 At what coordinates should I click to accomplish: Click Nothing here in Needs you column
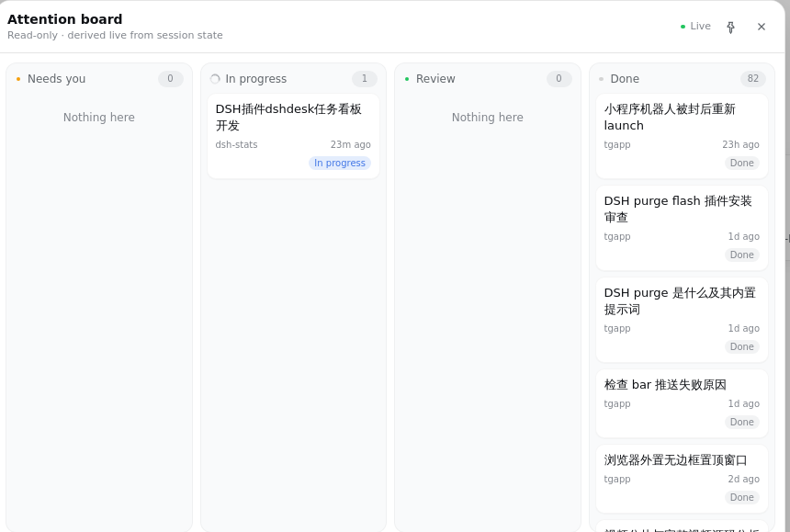point(99,118)
